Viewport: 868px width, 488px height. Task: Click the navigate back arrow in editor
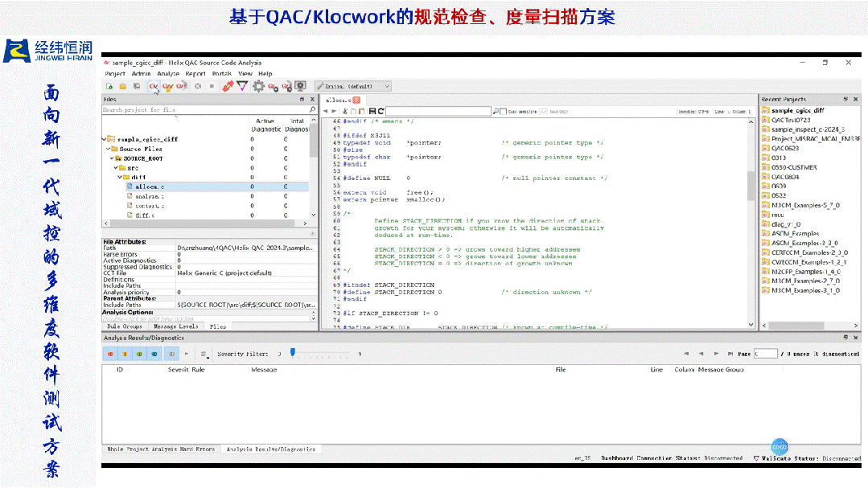(326, 111)
